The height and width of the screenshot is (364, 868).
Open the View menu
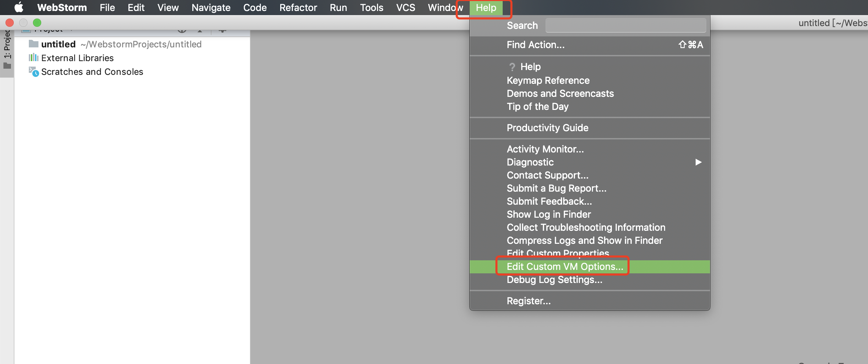tap(168, 7)
